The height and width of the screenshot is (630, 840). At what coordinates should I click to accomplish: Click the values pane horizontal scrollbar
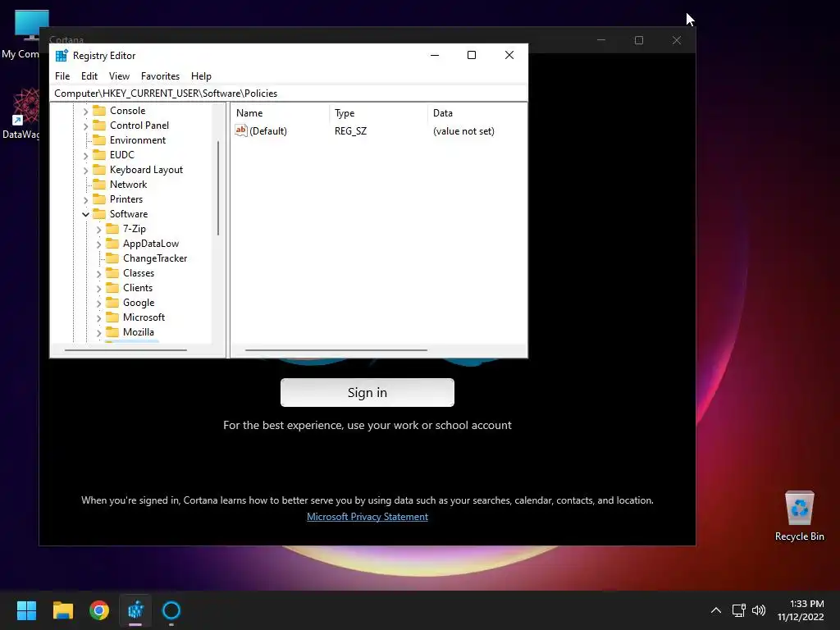(336, 350)
